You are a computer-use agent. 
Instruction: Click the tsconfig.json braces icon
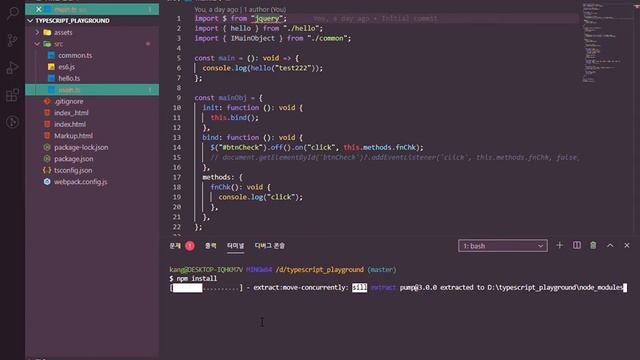[47, 170]
